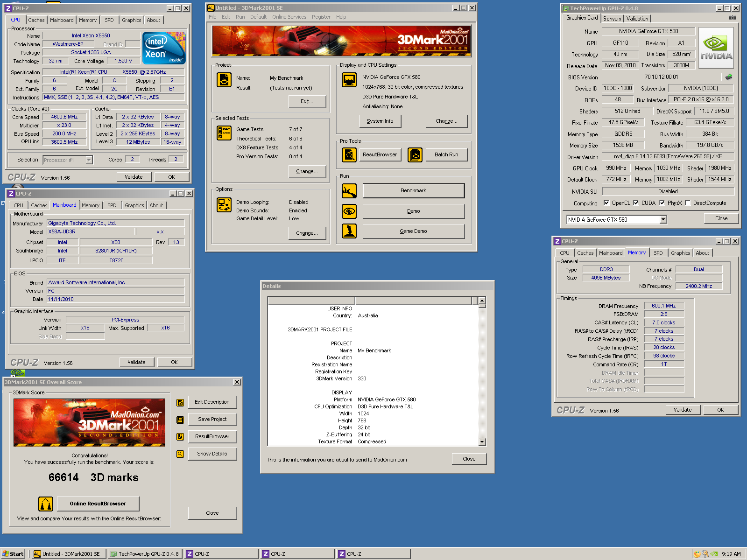Click the Details list scrollbar up arrow
Image resolution: width=747 pixels, height=560 pixels.
pyautogui.click(x=482, y=301)
